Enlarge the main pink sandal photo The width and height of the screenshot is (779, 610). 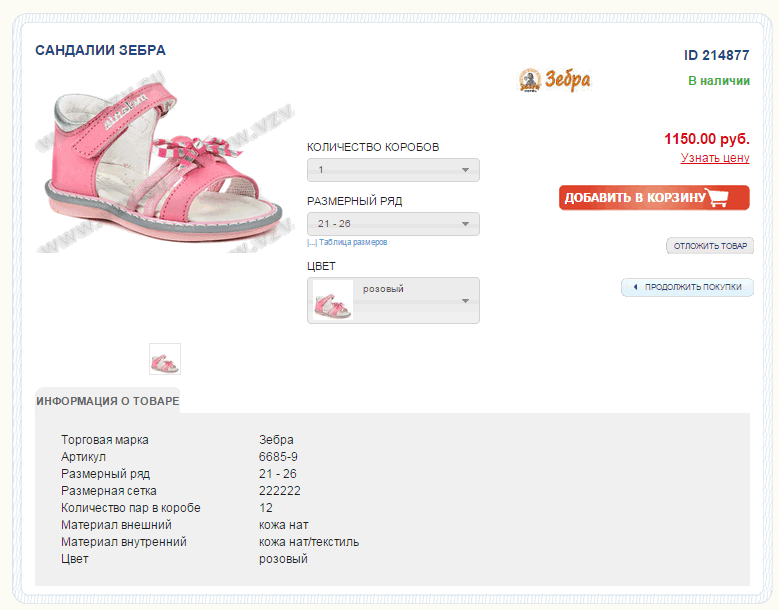tap(160, 160)
